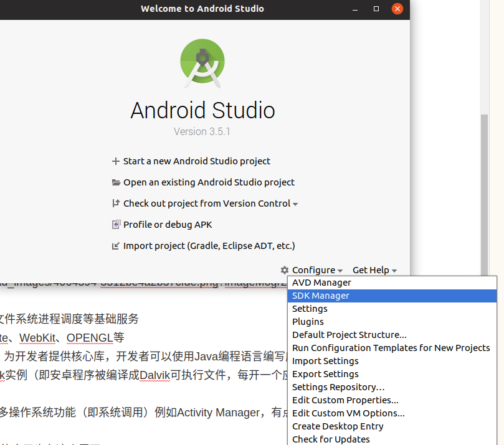Click the Import project arrow icon
The height and width of the screenshot is (445, 504).
(x=115, y=246)
